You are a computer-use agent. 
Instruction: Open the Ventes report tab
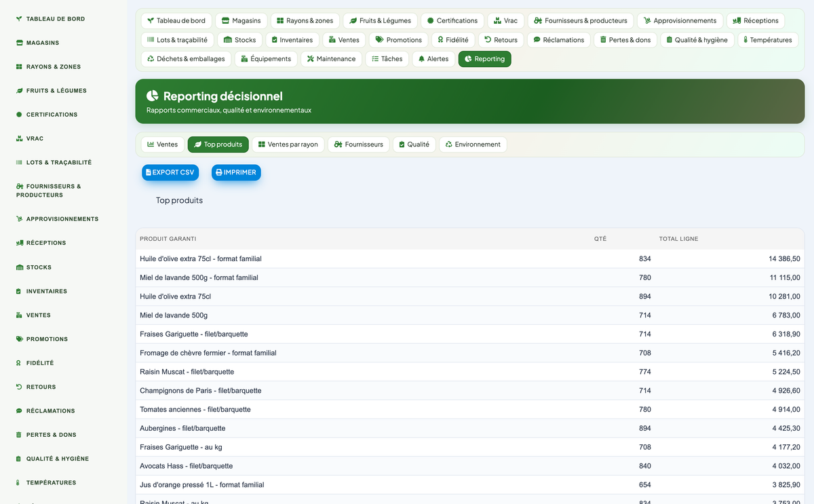coord(163,144)
